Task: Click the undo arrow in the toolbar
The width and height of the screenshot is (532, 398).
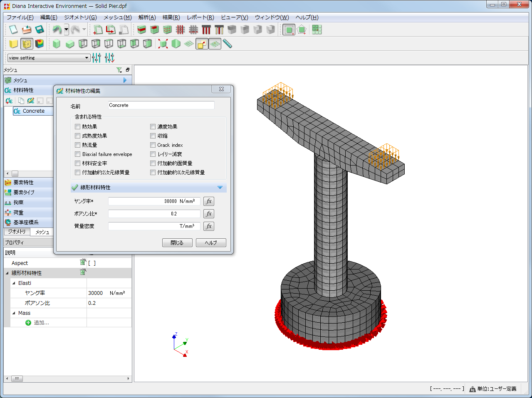Action: click(x=57, y=30)
